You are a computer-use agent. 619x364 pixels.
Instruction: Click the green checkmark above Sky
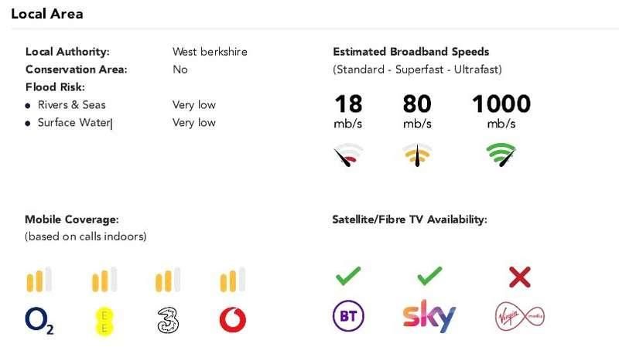(x=429, y=275)
